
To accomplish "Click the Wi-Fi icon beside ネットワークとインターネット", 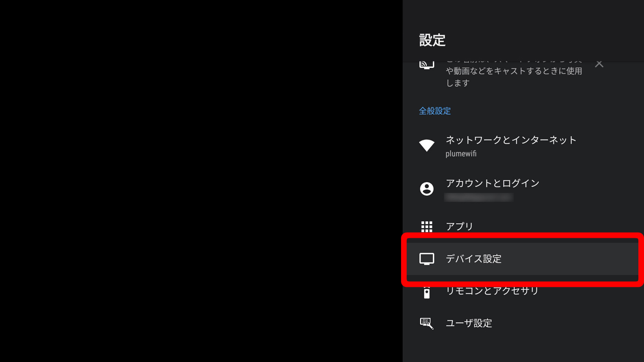I will tap(427, 145).
